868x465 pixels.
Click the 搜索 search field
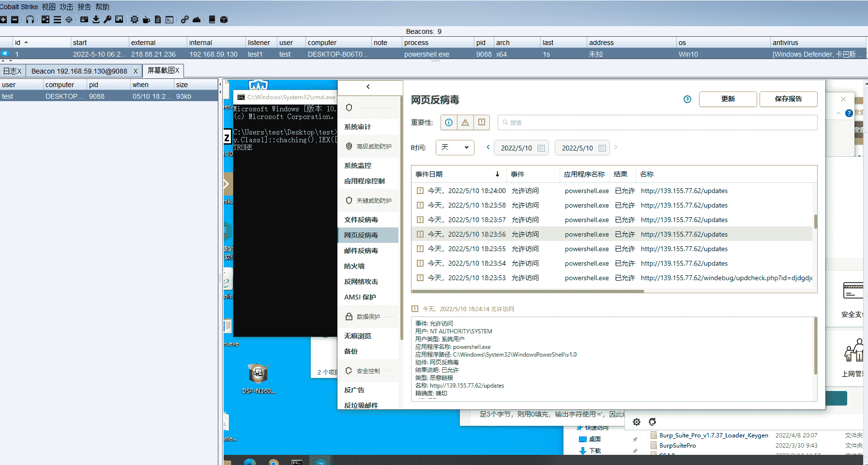[x=657, y=122]
